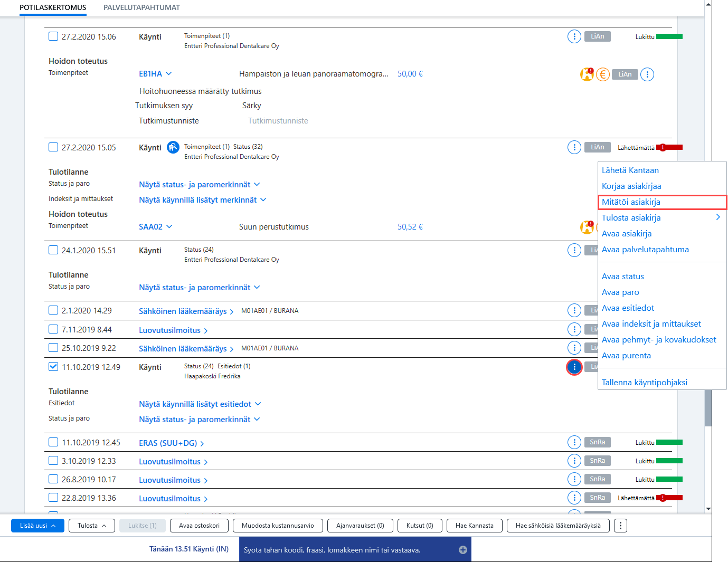Click the highlighted three-dot menu for 11.10.2019 12.49
This screenshot has height=562, width=728.
(574, 367)
